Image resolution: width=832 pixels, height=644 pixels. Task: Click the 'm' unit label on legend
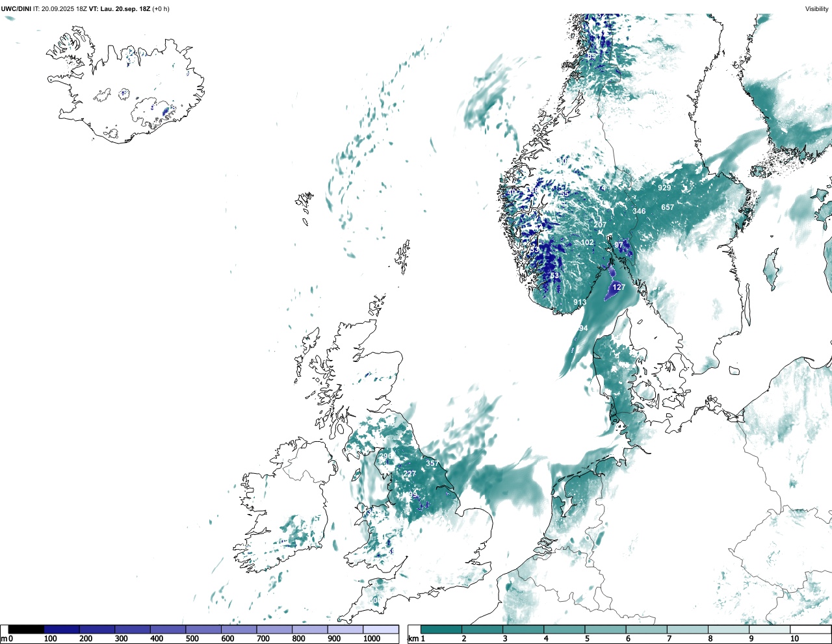click(x=4, y=639)
